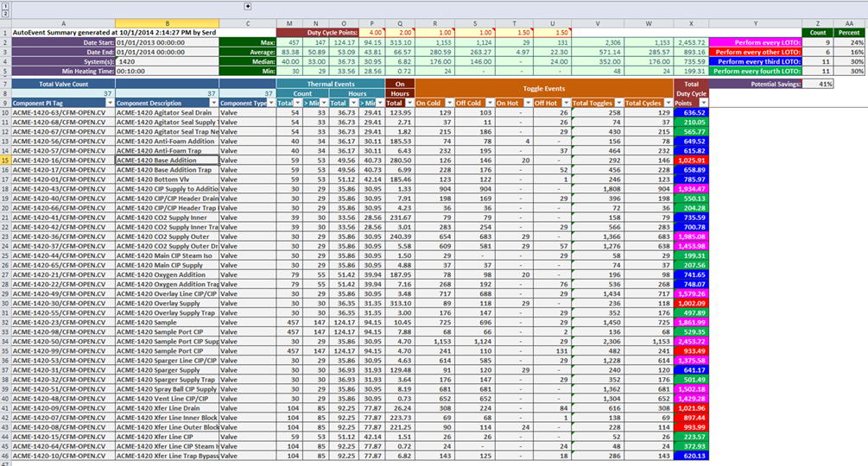Select magenta 'Perform every LOTO' cell
This screenshot has height=466, width=868.
click(x=755, y=42)
